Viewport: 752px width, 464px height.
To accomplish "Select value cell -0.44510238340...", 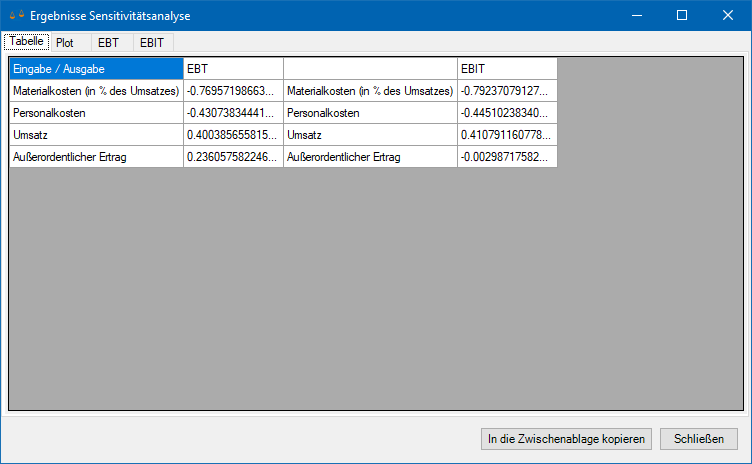I will [507, 113].
